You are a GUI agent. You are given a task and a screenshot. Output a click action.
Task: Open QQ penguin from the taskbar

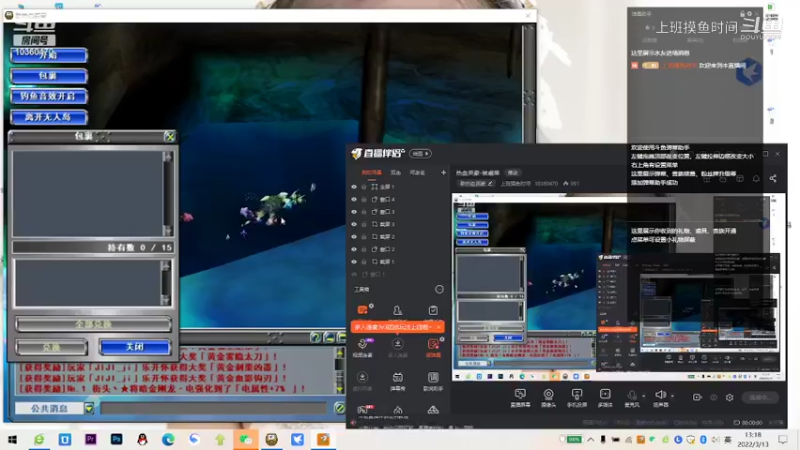point(142,439)
